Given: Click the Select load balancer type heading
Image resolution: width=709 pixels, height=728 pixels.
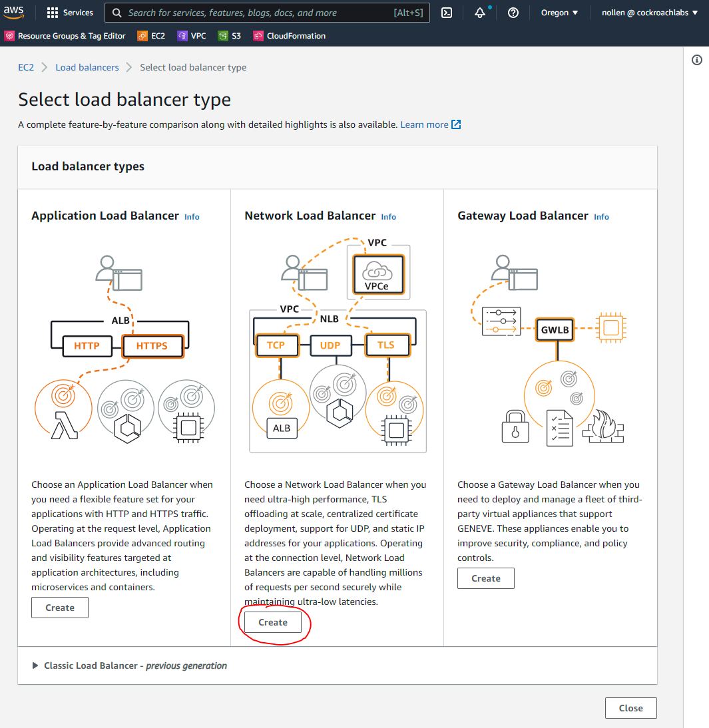Looking at the screenshot, I should (x=124, y=99).
